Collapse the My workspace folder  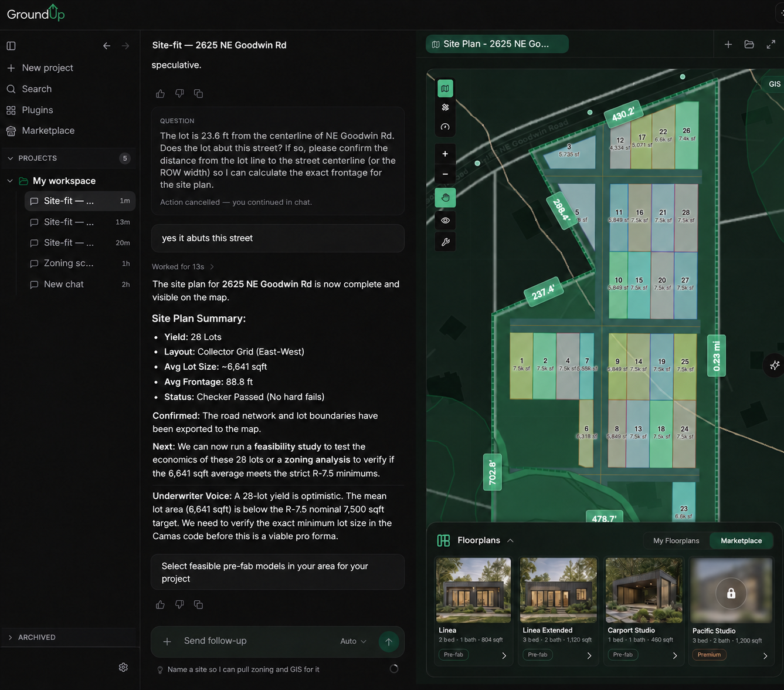[x=10, y=181]
